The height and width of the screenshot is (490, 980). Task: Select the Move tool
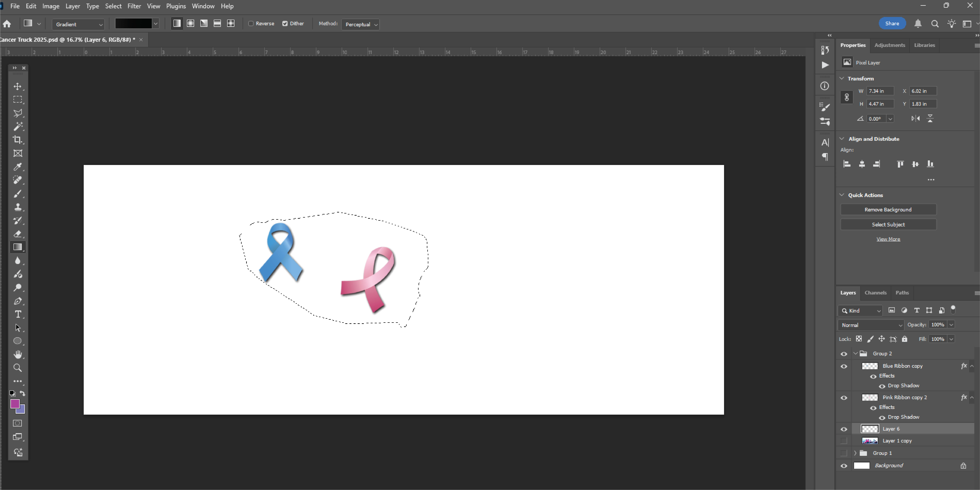pos(17,86)
